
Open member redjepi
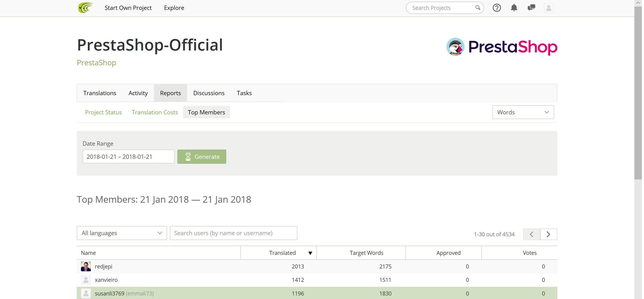point(103,267)
